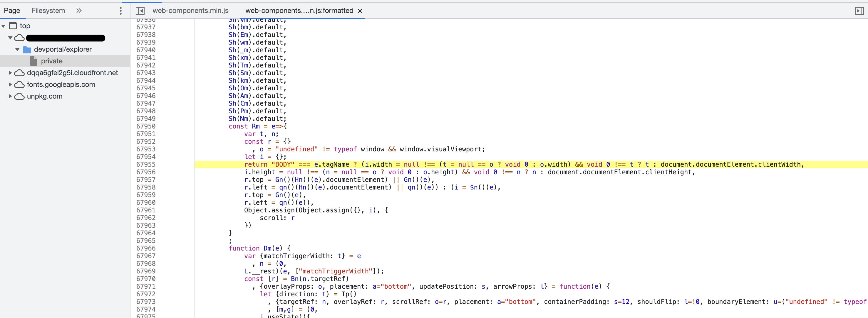Click the hide navigator sidebar icon
The height and width of the screenshot is (318, 868).
click(140, 11)
